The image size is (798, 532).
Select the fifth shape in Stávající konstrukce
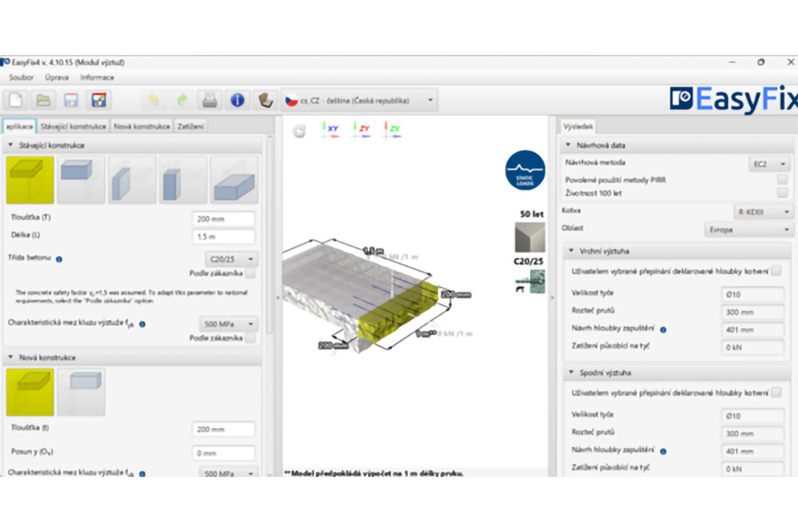(x=234, y=180)
